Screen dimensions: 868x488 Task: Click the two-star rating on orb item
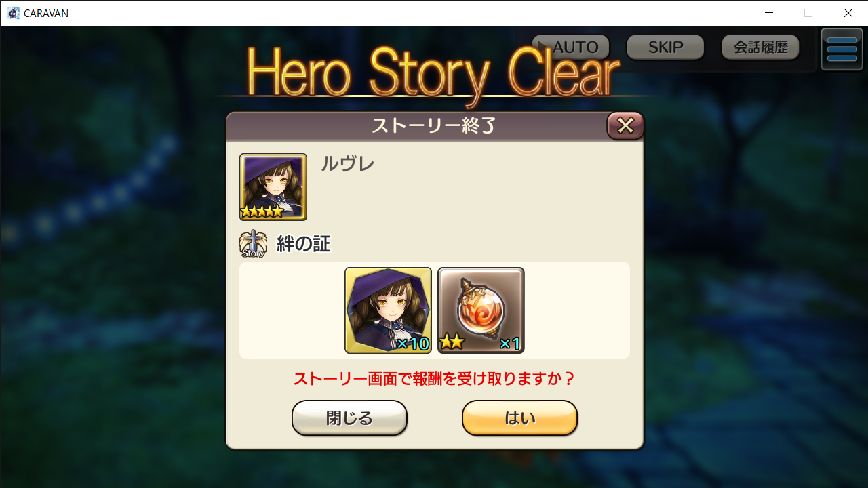point(452,342)
